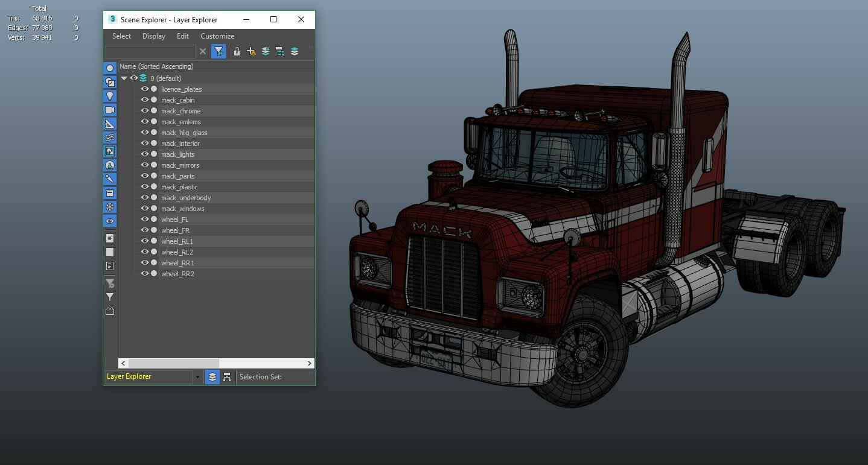Select the mack_plastic object row
The image size is (868, 465).
[216, 187]
